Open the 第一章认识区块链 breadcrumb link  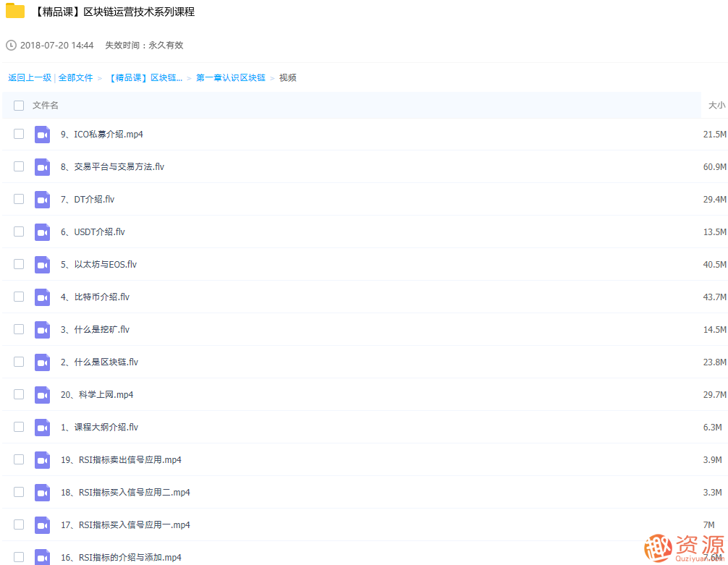(231, 77)
